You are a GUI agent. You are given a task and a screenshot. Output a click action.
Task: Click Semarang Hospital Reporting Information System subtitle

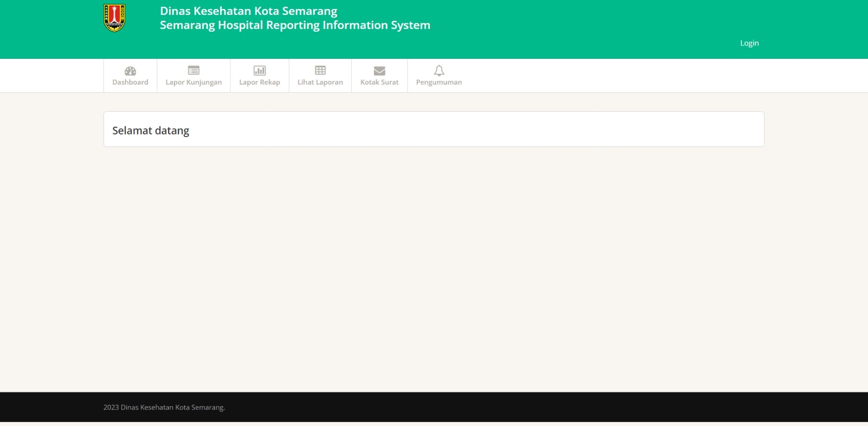click(x=295, y=25)
